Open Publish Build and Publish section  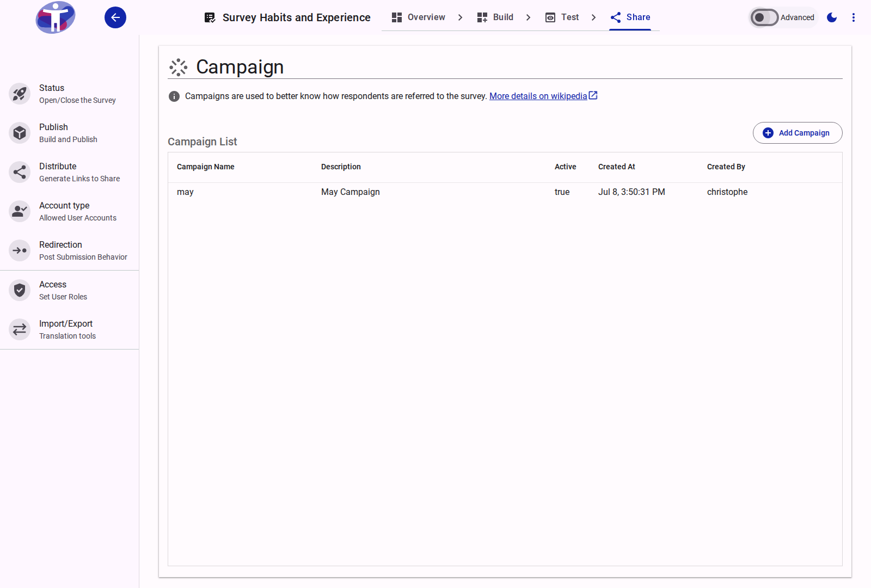coord(69,133)
